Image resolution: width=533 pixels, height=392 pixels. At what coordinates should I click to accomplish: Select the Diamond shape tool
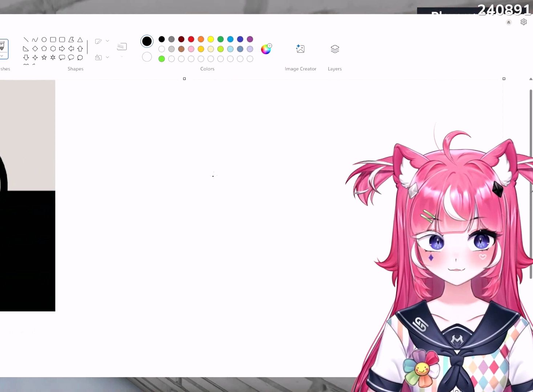tap(35, 49)
